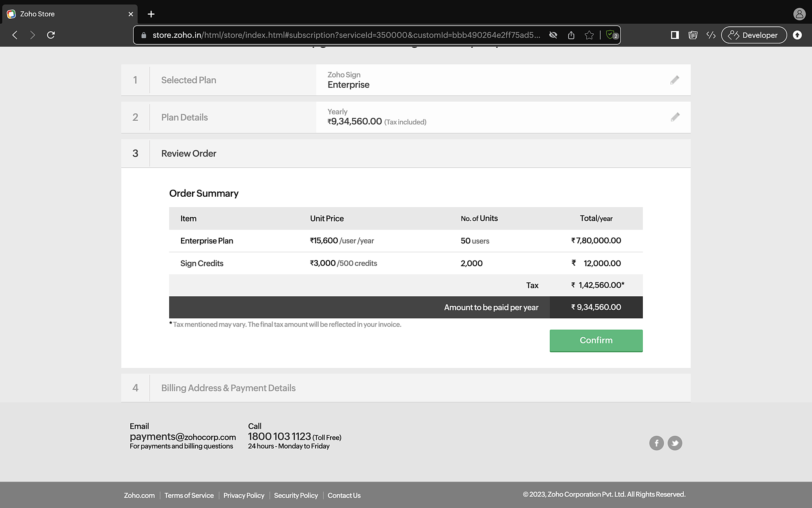Click the tax amount ₹1,42,560.00

(597, 285)
